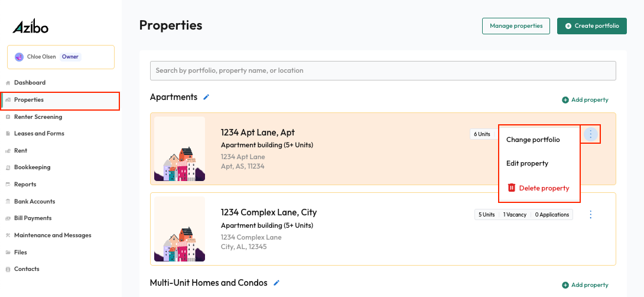Click the Manage properties button
The height and width of the screenshot is (297, 644).
pyautogui.click(x=516, y=26)
